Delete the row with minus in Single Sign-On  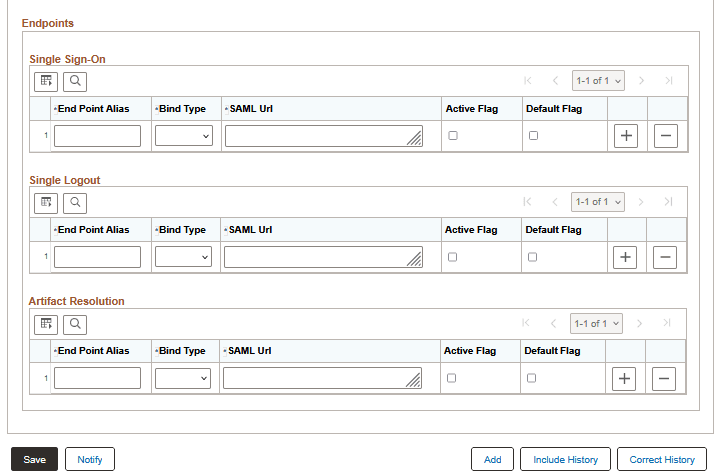[666, 136]
